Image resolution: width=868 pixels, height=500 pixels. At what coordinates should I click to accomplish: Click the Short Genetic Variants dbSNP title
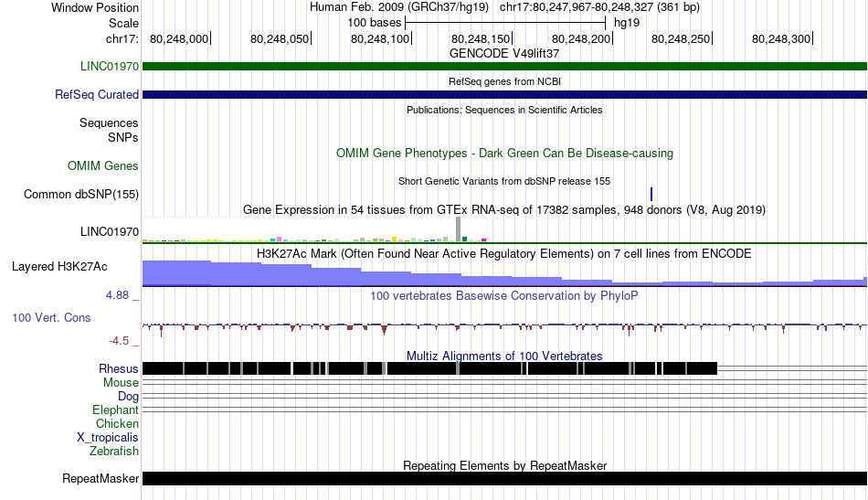[x=504, y=181]
